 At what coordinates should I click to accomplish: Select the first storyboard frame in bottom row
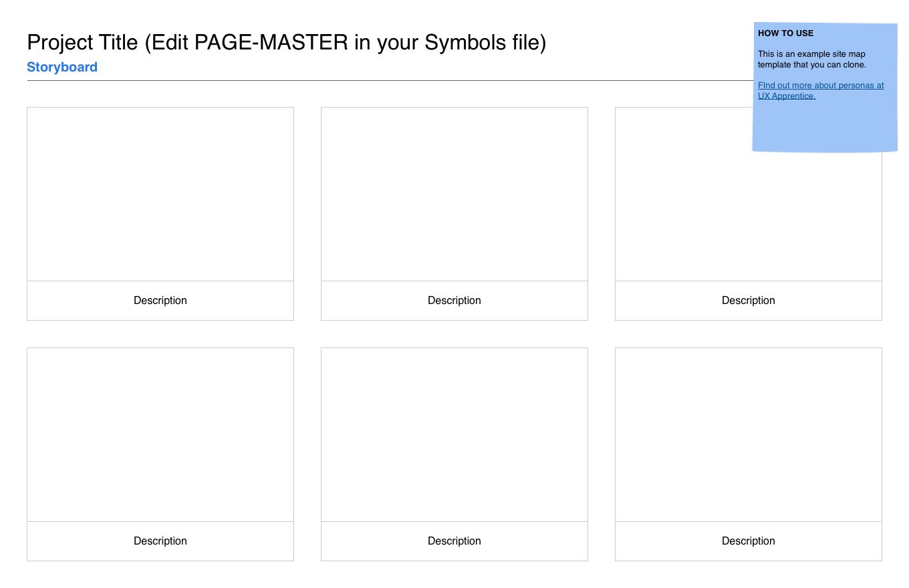(x=160, y=434)
